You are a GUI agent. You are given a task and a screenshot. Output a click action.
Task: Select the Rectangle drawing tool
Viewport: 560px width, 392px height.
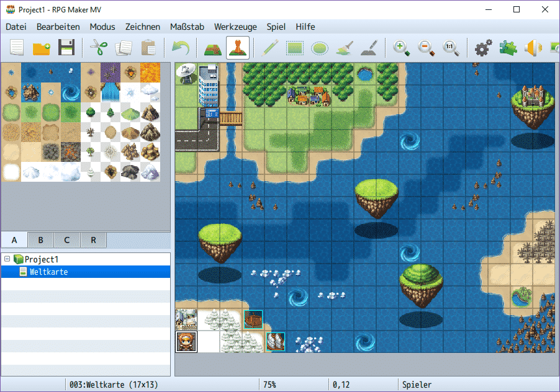pos(295,47)
